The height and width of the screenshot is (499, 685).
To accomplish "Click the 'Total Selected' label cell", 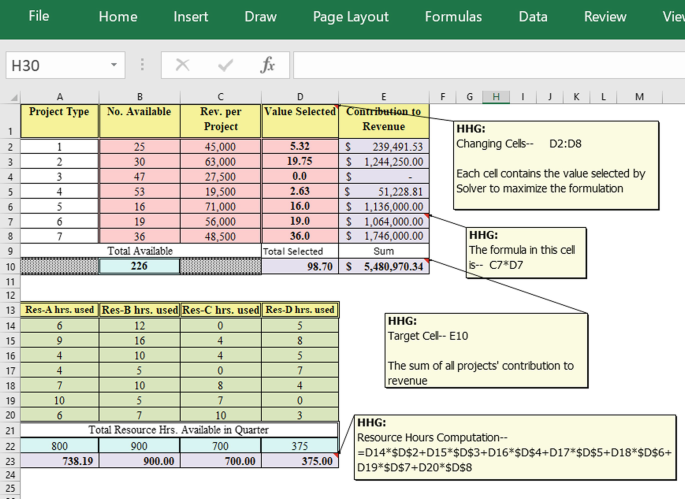I will pyautogui.click(x=300, y=251).
